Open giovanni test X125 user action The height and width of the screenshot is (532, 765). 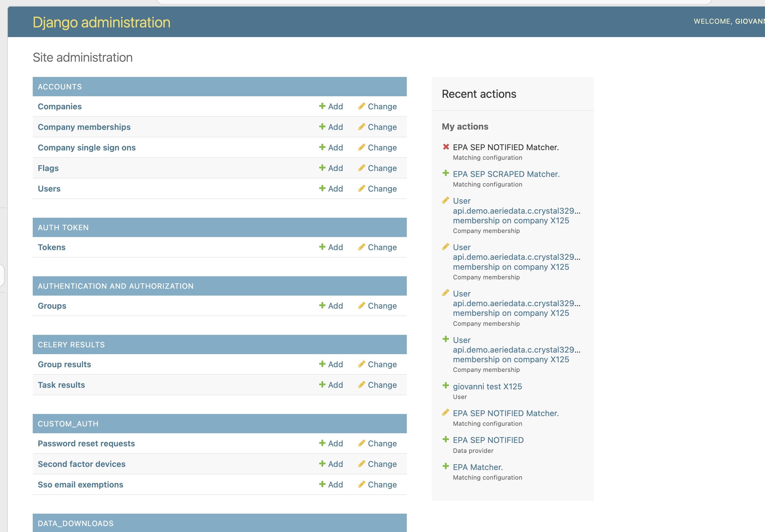tap(487, 387)
